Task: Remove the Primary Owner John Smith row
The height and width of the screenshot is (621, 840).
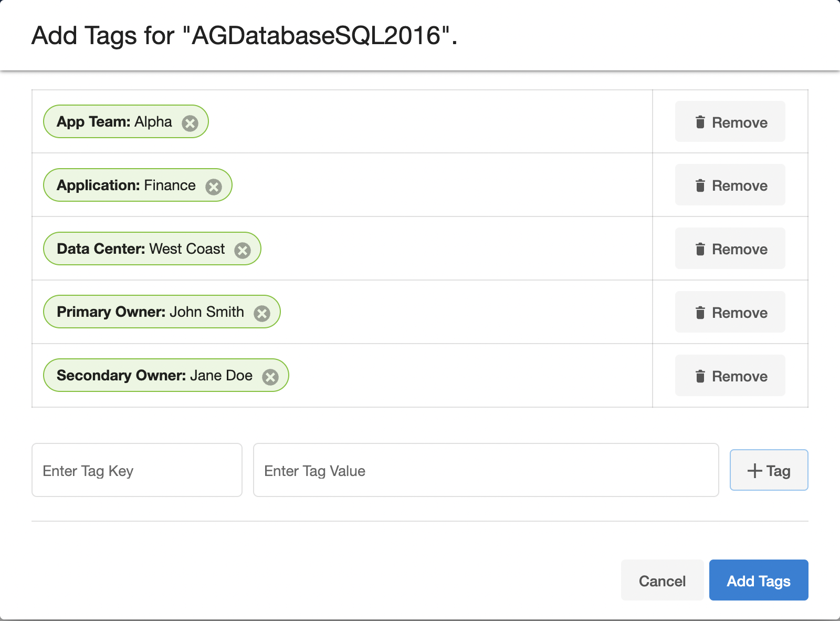Action: coord(730,312)
